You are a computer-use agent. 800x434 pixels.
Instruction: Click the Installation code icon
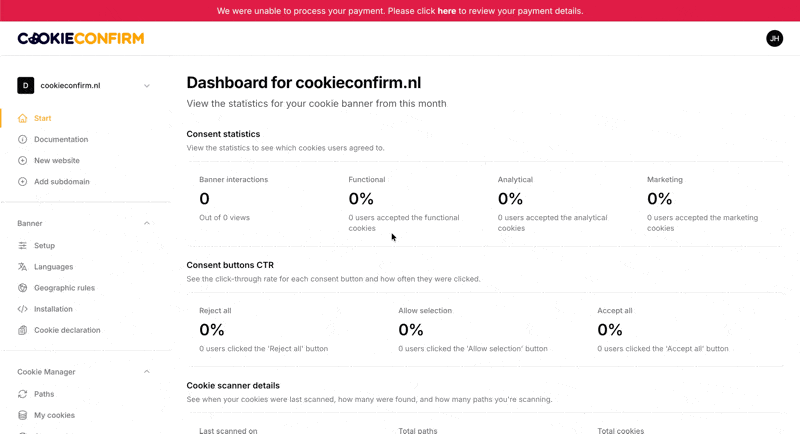[x=23, y=309]
